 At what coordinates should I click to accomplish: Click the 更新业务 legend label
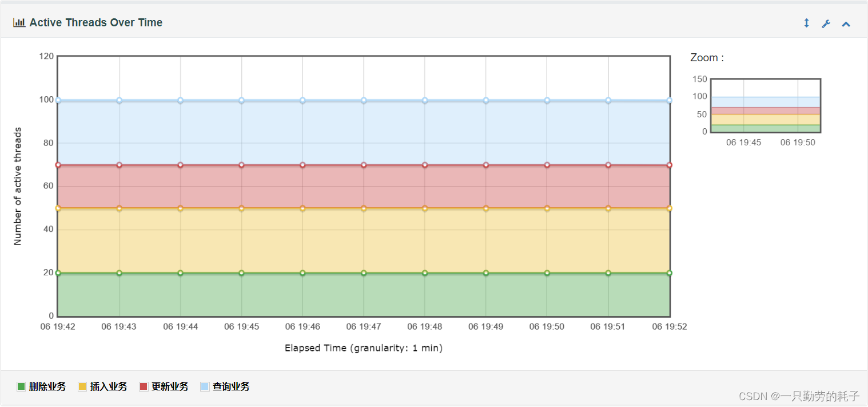pos(170,387)
